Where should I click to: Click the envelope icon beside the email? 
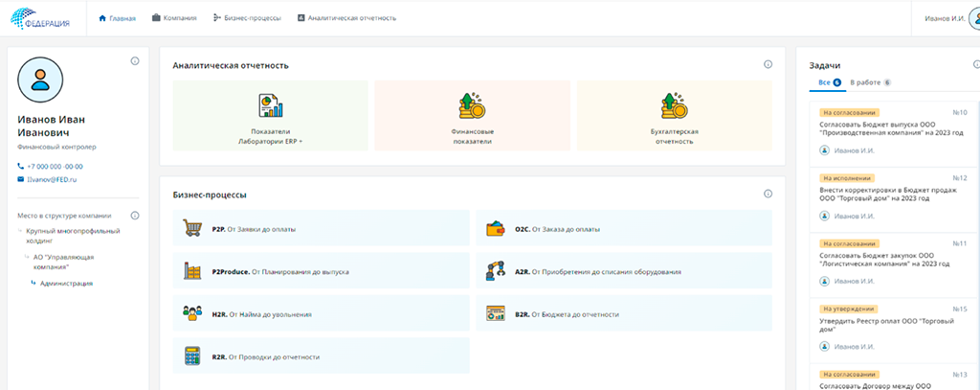[x=21, y=179]
